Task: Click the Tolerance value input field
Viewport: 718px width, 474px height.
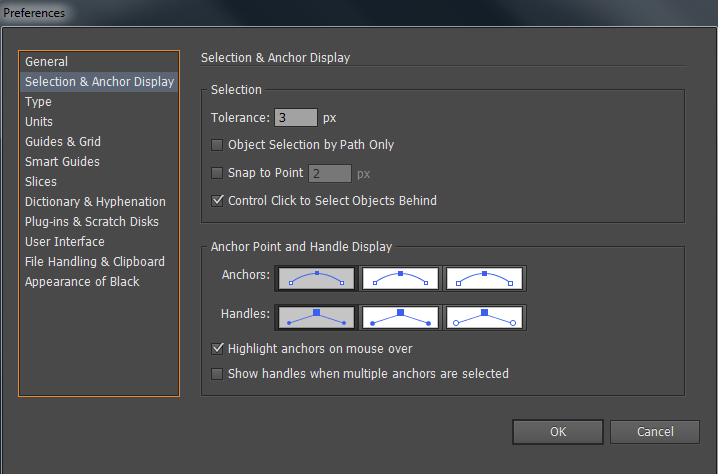Action: (x=296, y=118)
